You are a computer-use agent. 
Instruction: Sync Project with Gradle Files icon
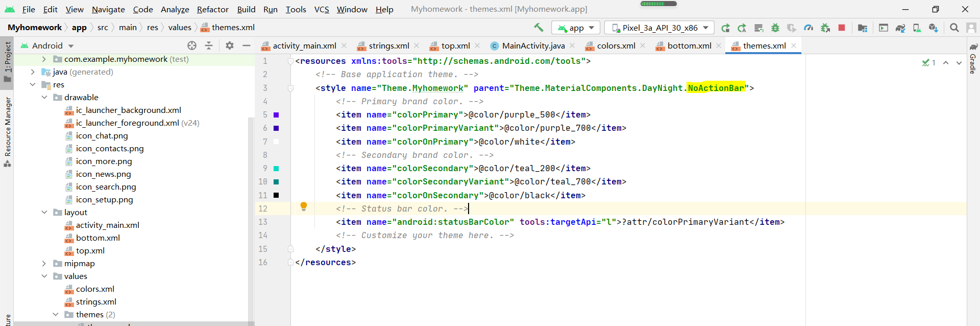[900, 28]
